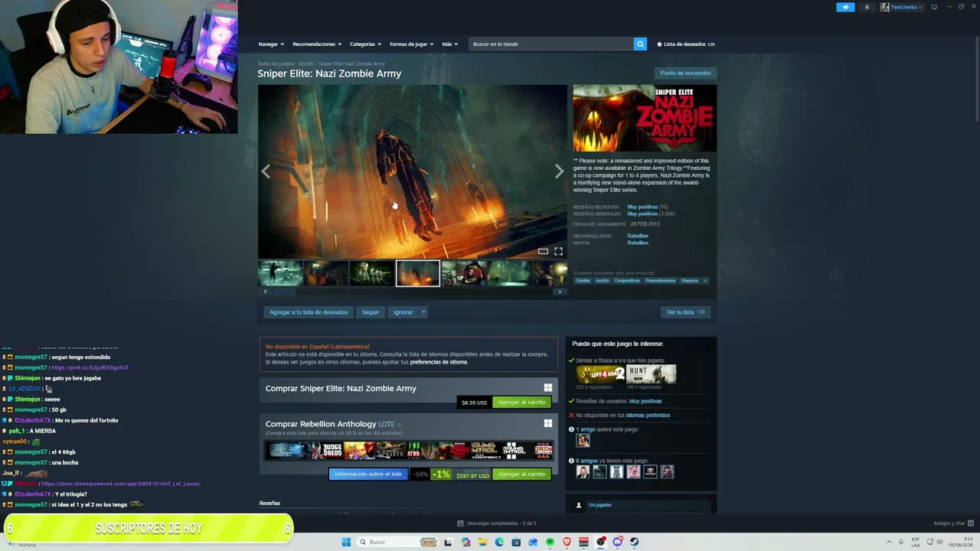Image resolution: width=980 pixels, height=551 pixels.
Task: Open Categorías dropdown
Action: [x=365, y=44]
